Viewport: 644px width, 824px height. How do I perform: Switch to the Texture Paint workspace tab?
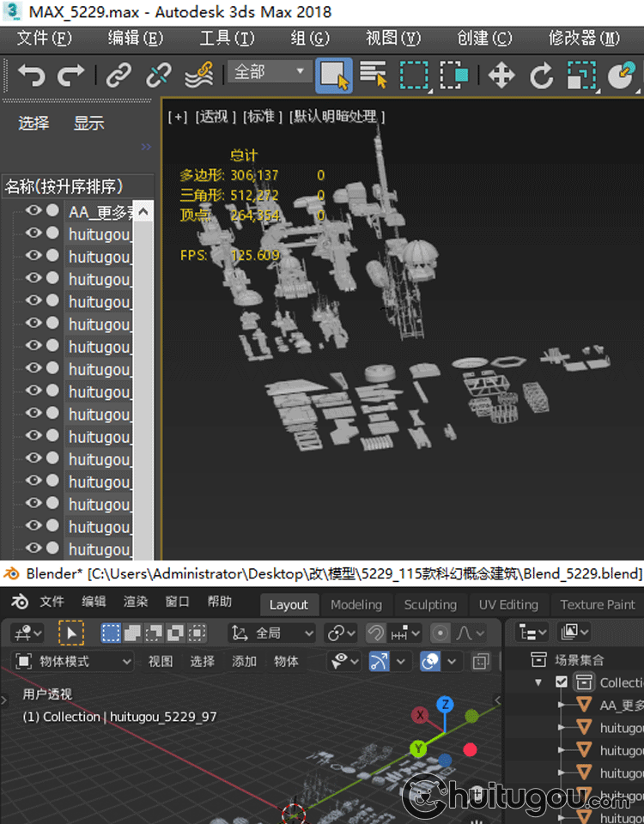pyautogui.click(x=598, y=605)
